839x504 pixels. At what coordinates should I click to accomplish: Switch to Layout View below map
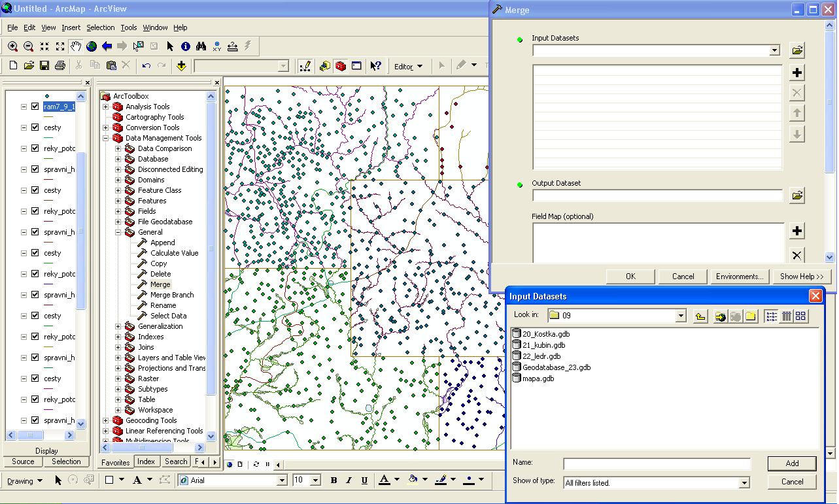point(240,465)
